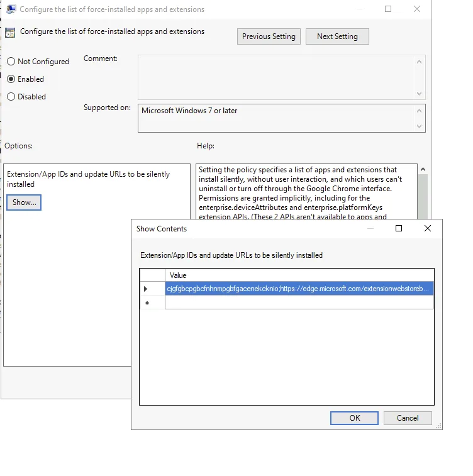Go to Previous Setting

click(x=269, y=36)
